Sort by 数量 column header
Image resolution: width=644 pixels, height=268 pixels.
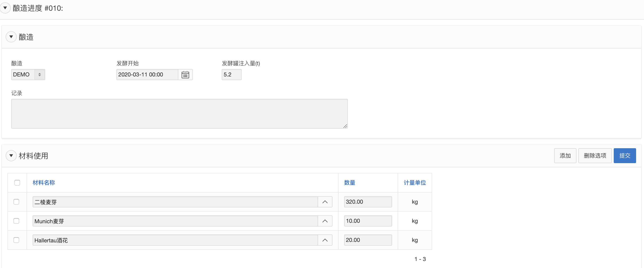coord(349,183)
